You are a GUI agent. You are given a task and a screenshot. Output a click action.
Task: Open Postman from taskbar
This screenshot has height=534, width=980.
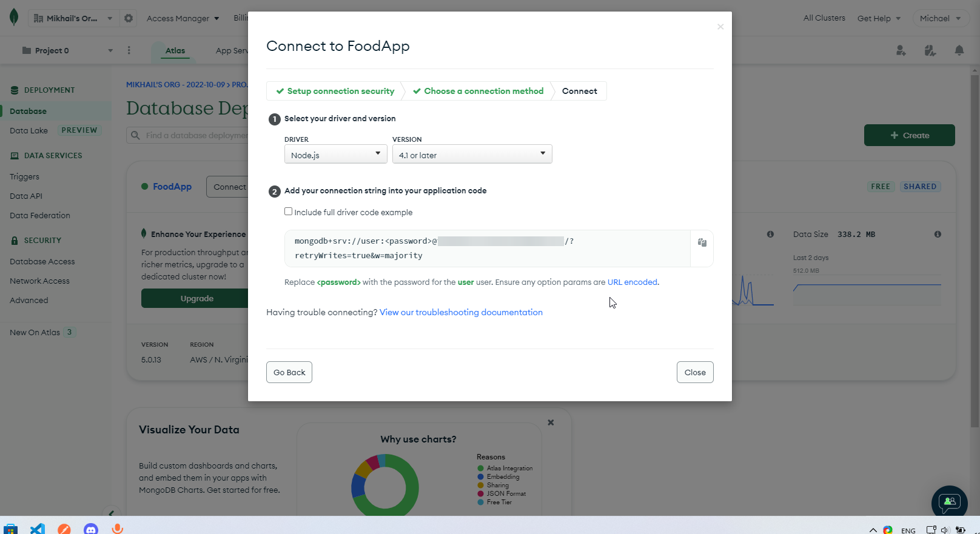[x=64, y=529]
